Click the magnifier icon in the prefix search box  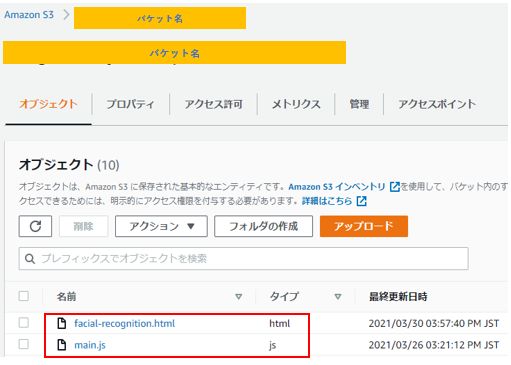[30, 259]
